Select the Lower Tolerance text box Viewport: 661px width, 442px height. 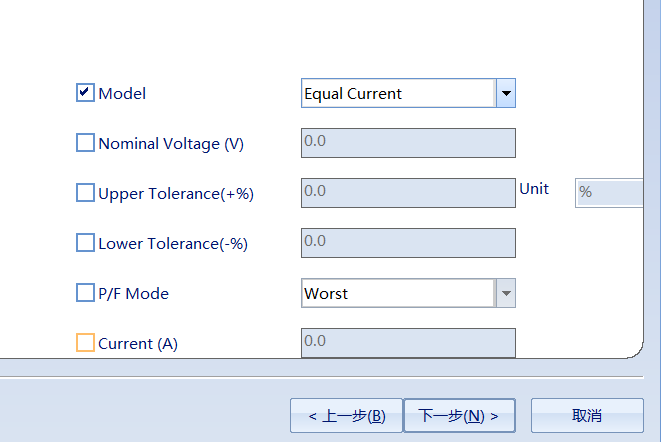(408, 243)
